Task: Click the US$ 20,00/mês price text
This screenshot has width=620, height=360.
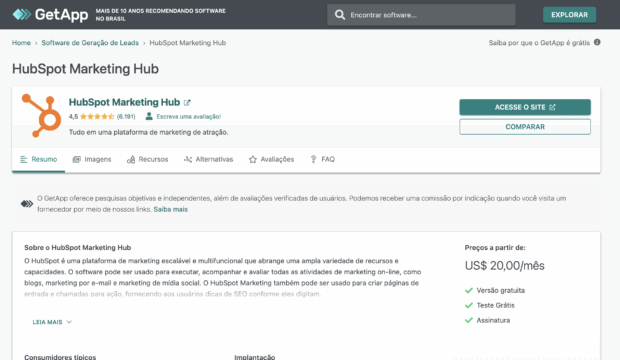Action: point(505,266)
